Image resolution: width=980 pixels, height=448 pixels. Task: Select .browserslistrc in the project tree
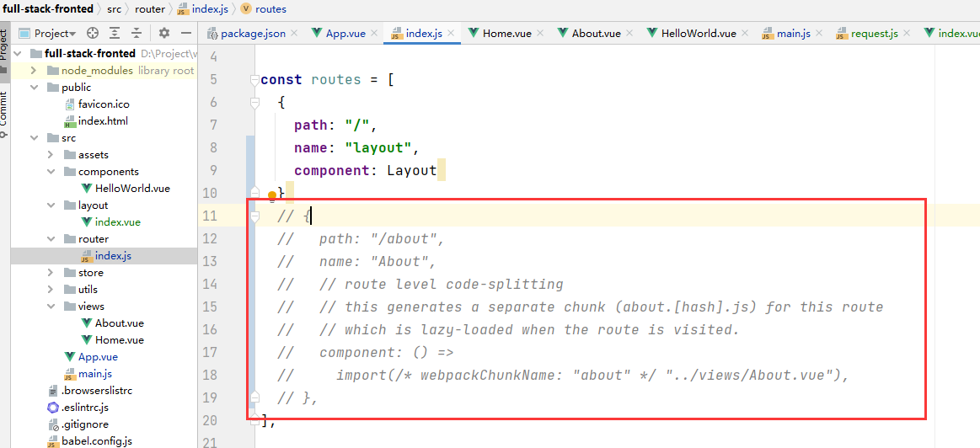coord(90,391)
